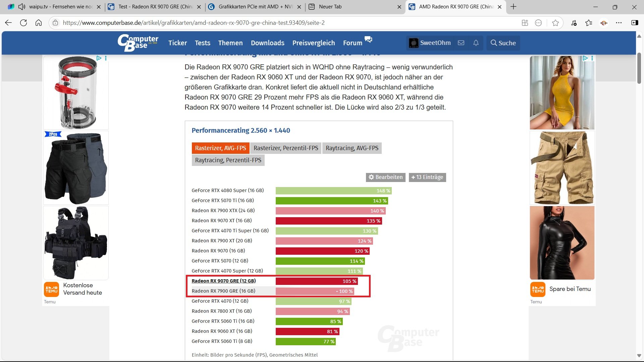This screenshot has height=362, width=644.
Task: Switch chart to Raytracing, AVG-FPS
Action: 352,148
